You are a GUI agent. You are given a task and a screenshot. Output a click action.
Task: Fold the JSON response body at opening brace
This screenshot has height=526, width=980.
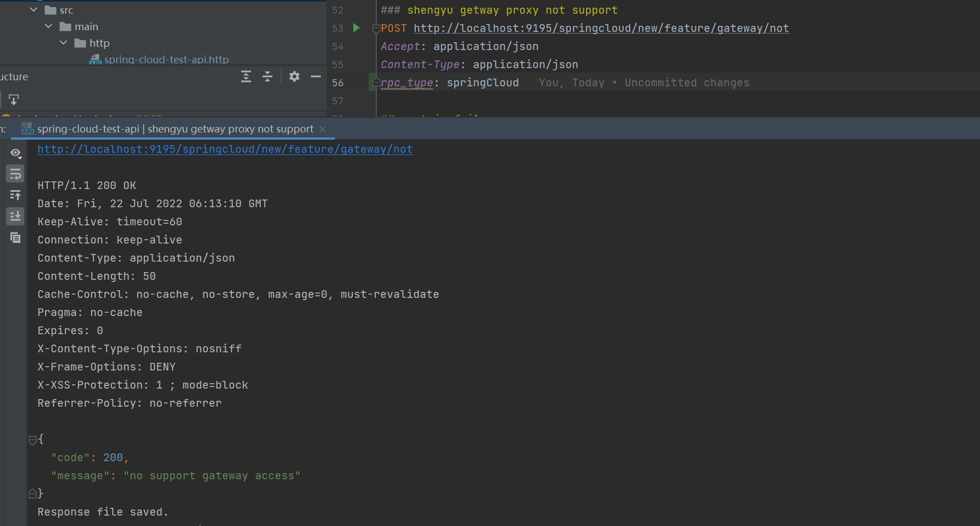[x=32, y=440]
